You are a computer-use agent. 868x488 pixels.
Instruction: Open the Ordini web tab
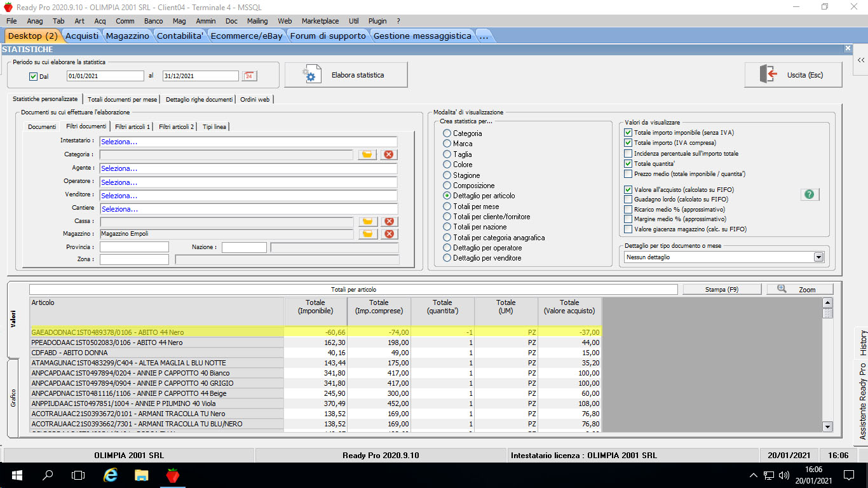click(x=255, y=100)
